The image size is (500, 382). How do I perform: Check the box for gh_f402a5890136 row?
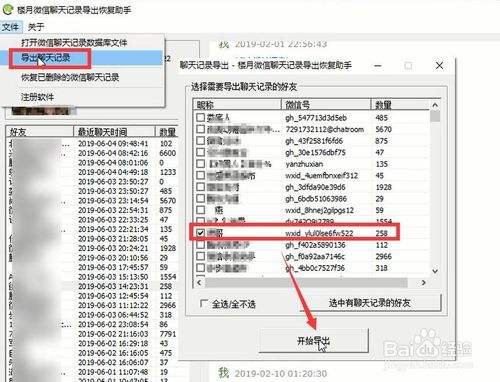[x=200, y=245]
